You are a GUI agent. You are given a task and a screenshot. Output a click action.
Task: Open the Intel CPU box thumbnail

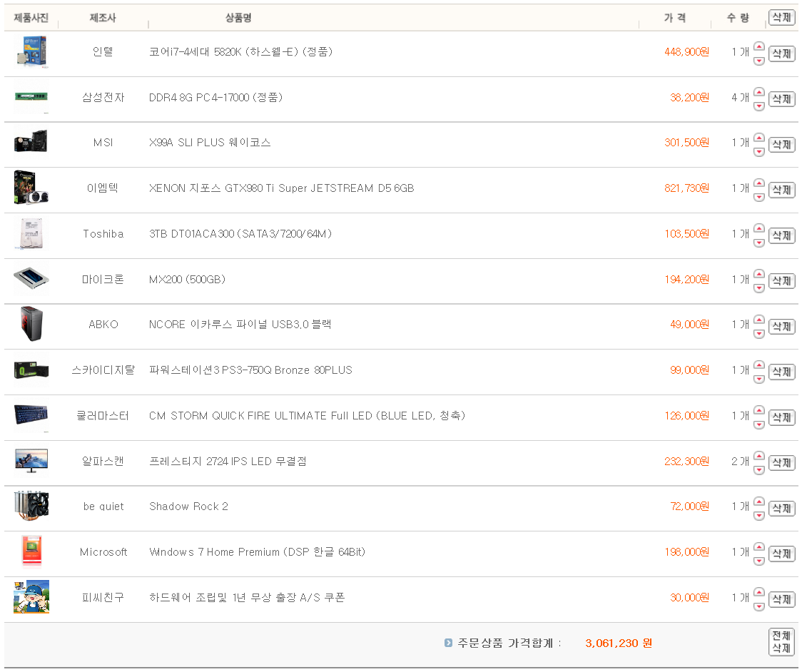click(x=31, y=51)
